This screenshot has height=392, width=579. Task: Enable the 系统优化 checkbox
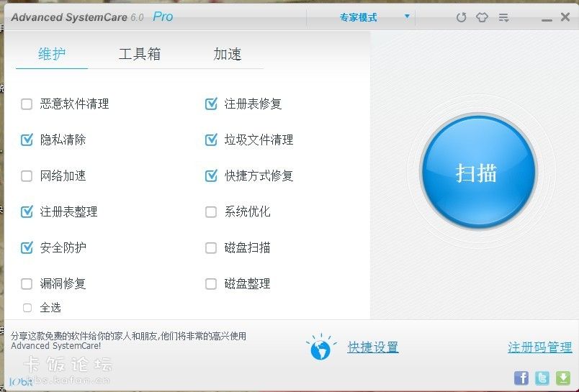(211, 211)
